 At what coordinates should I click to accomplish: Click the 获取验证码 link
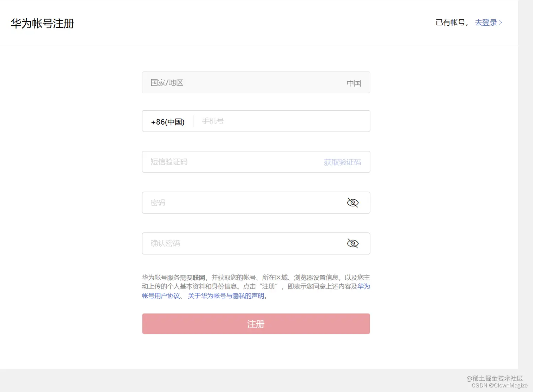[342, 162]
